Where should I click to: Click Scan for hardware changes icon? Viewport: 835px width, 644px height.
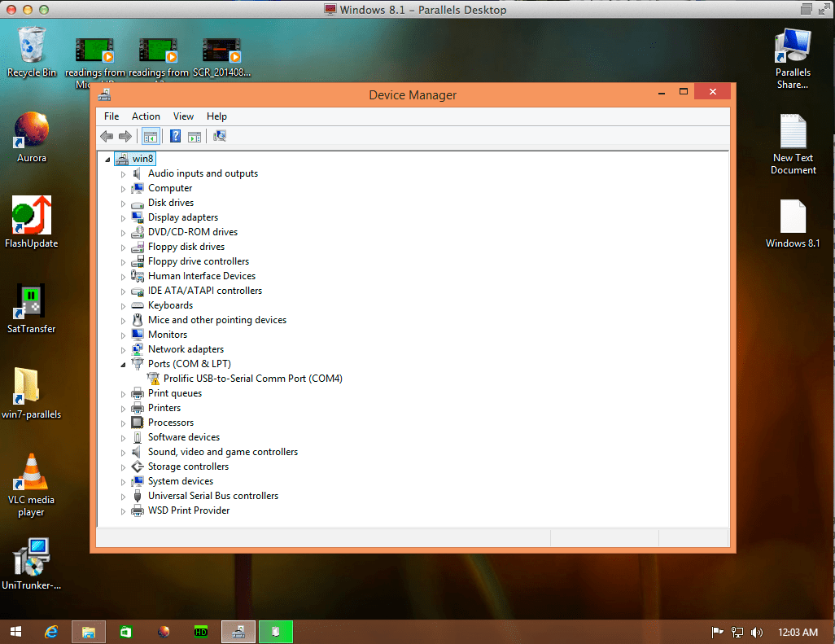[x=220, y=136]
